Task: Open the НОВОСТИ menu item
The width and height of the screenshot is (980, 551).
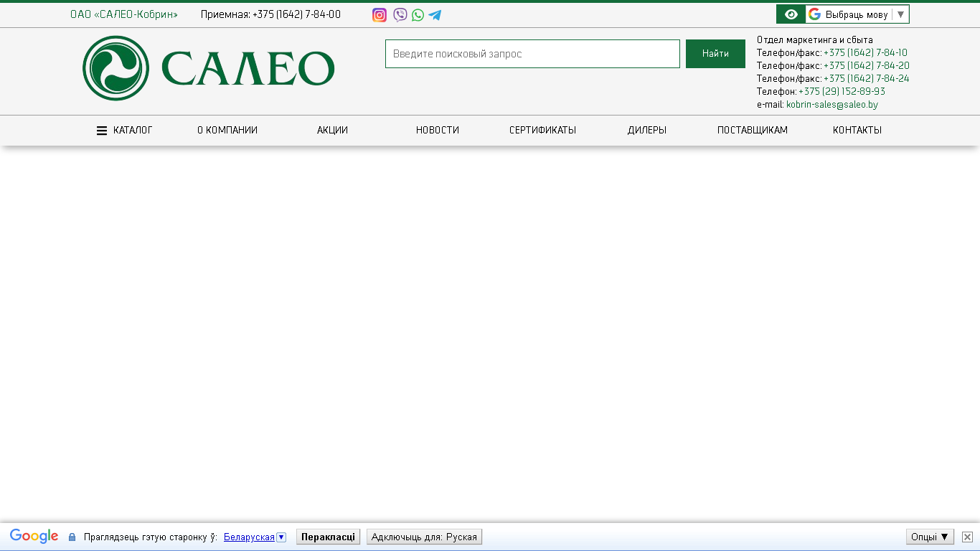Action: click(438, 131)
